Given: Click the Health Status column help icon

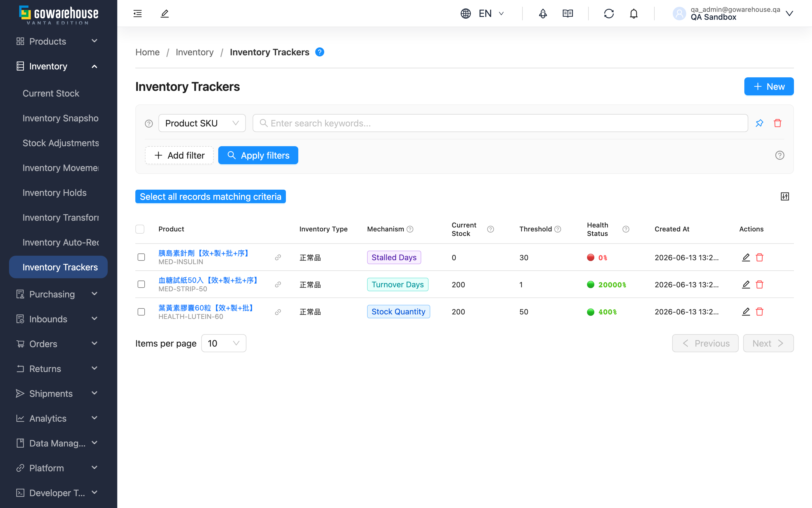Looking at the screenshot, I should pos(626,229).
